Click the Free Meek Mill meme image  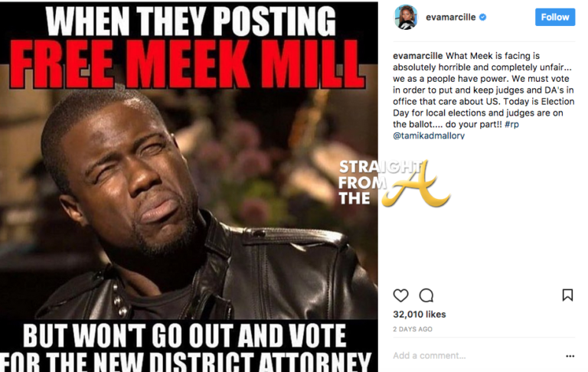(189, 187)
